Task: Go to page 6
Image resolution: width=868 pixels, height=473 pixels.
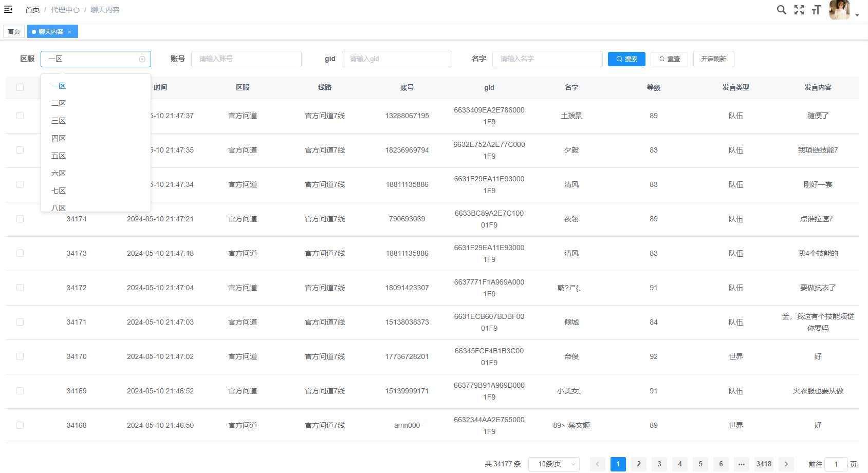Action: point(721,464)
